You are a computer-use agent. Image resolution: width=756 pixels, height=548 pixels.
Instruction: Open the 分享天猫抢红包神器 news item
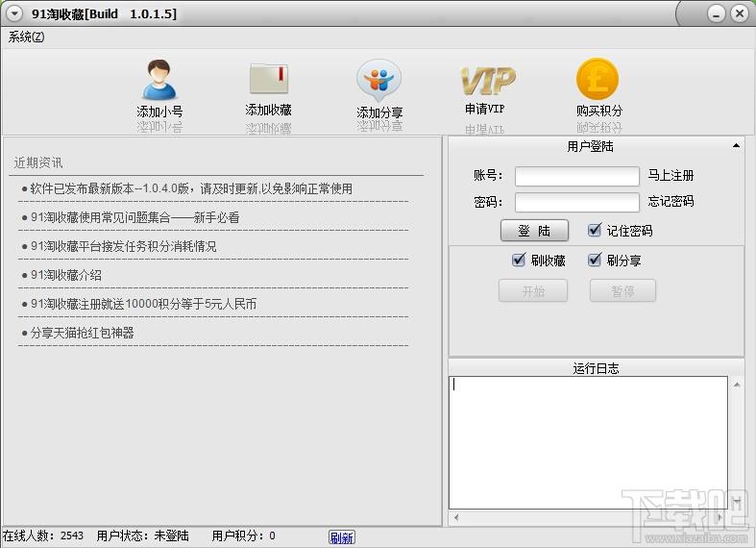pos(82,333)
